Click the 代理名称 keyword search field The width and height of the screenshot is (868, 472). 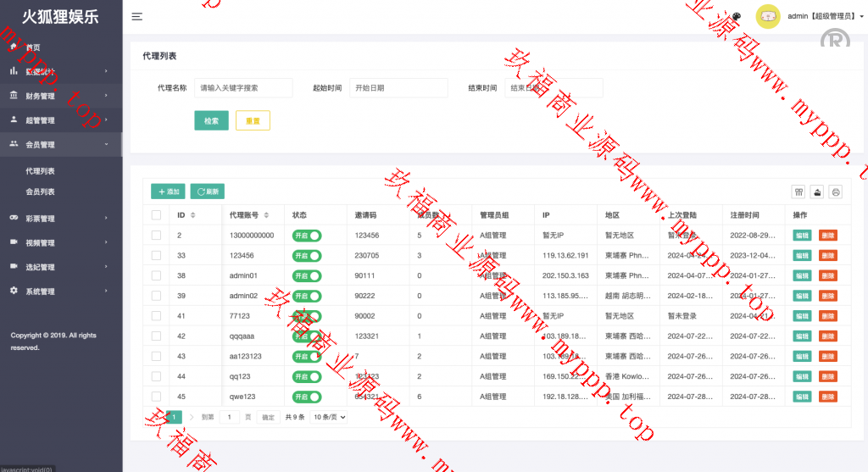coord(244,88)
